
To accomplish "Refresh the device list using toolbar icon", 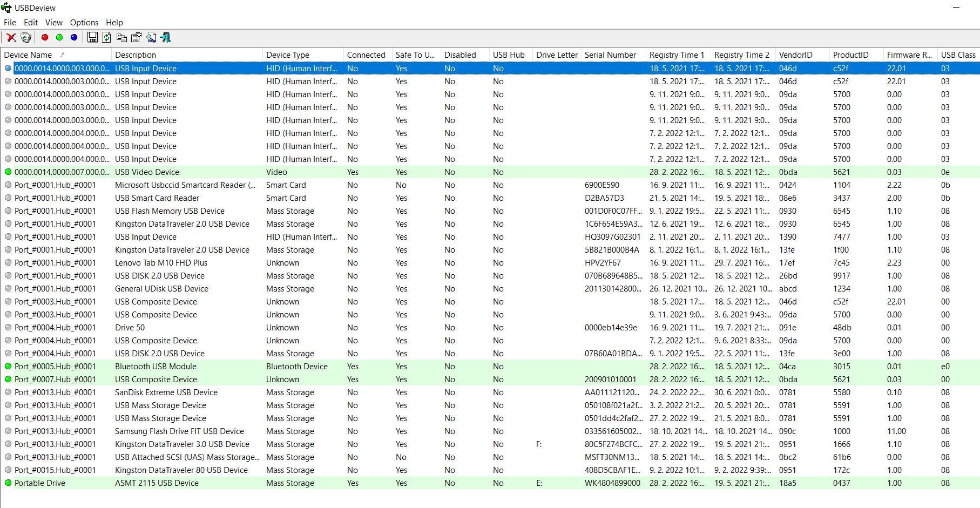I will tap(107, 37).
